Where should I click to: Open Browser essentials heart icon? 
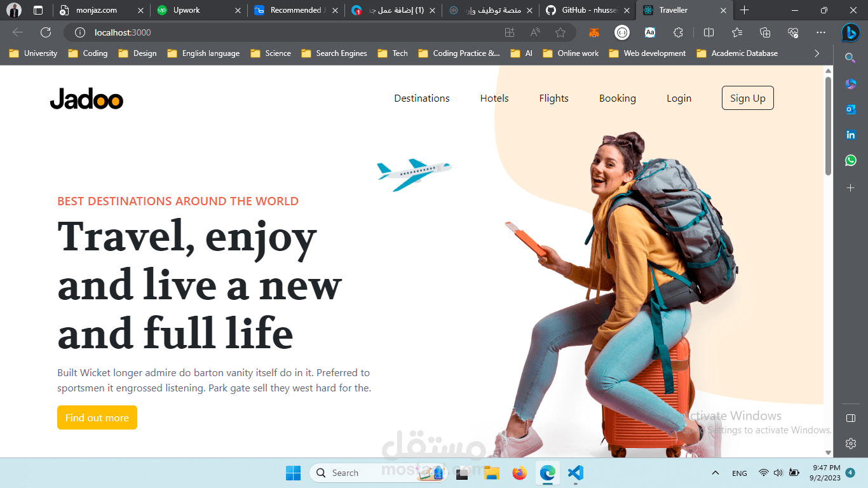pyautogui.click(x=793, y=32)
